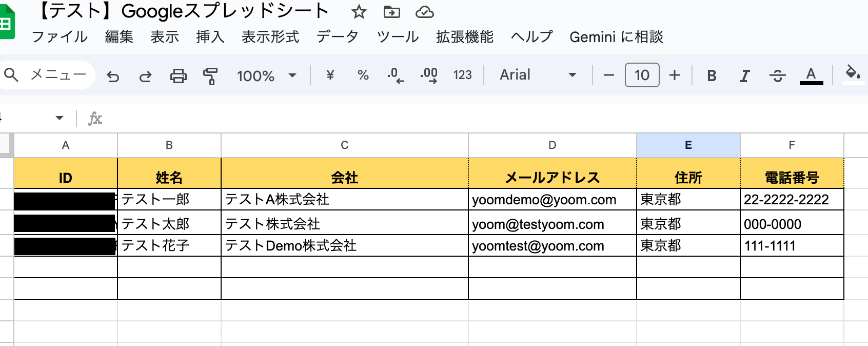Open the Arial font dropdown

pos(538,75)
